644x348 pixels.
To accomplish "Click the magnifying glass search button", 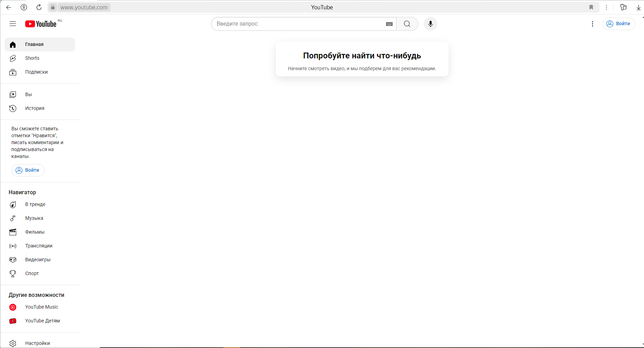I will (x=407, y=24).
